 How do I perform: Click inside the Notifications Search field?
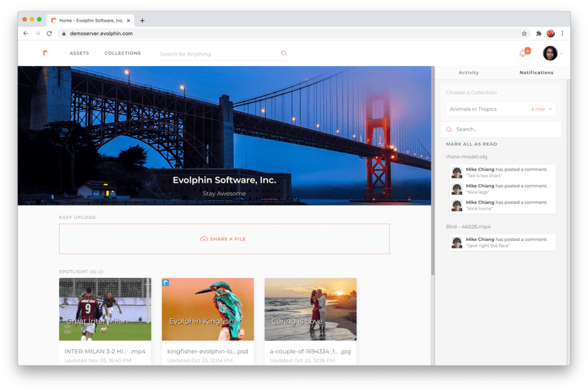[494, 129]
